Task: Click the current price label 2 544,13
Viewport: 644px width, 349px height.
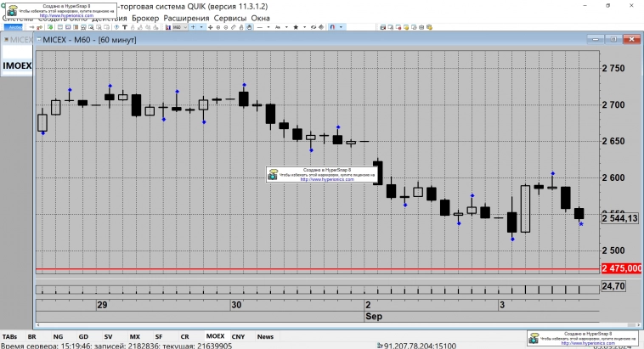Action: click(620, 218)
